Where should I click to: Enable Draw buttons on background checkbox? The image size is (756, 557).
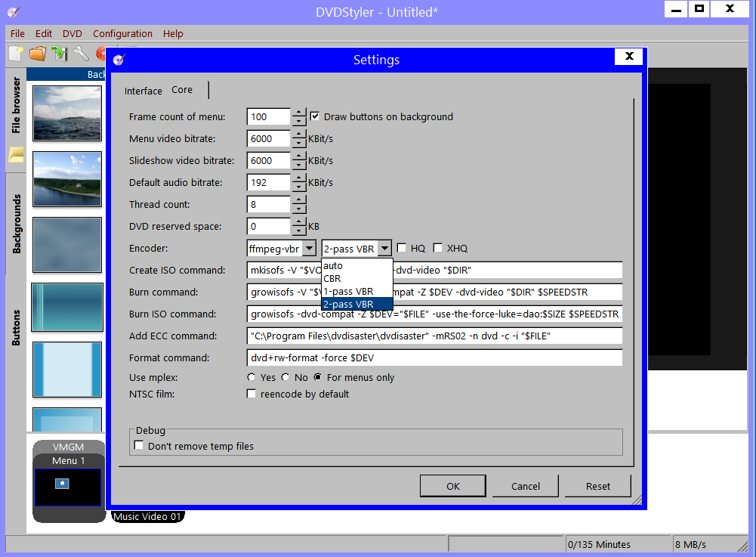(x=315, y=116)
